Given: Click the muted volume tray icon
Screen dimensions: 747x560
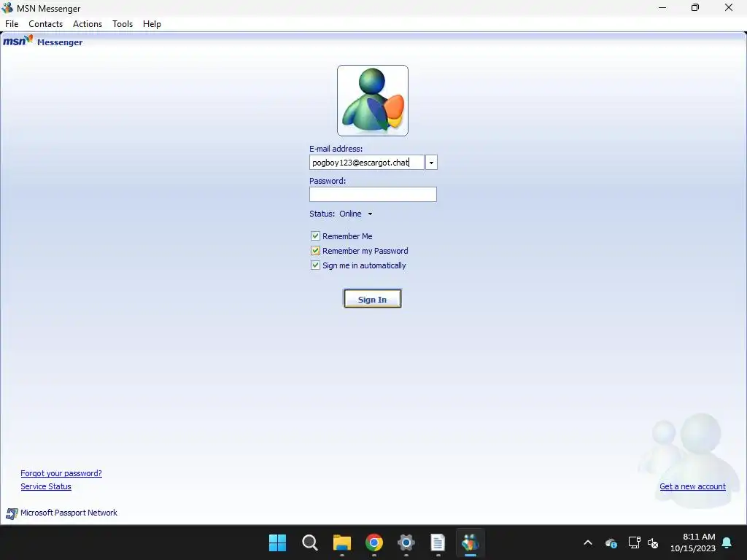Looking at the screenshot, I should click(653, 542).
